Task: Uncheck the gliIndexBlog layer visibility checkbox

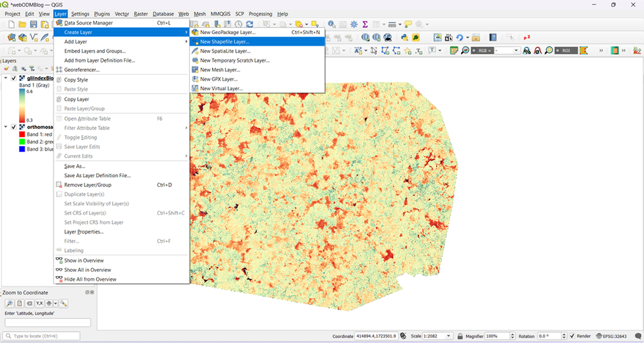Action: point(14,79)
